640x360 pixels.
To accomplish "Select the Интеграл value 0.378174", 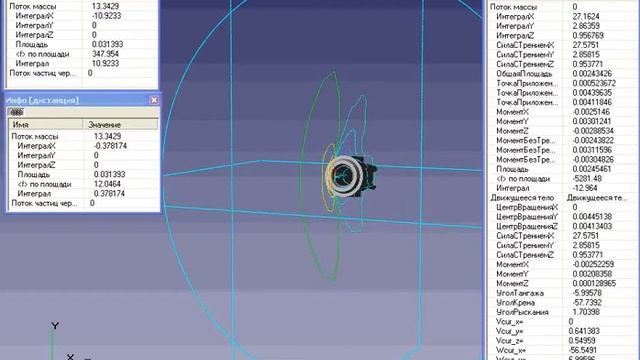I will tap(109, 193).
